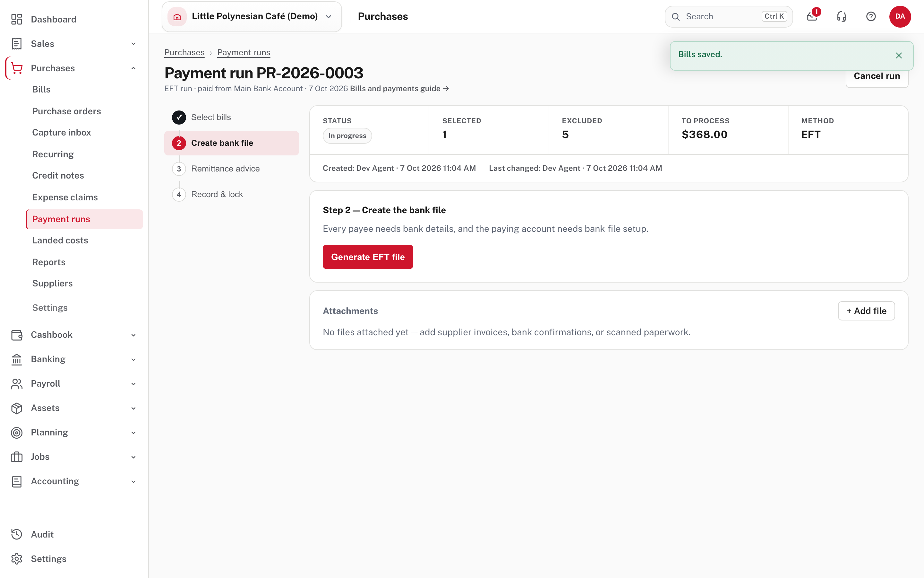Select the Record & lock step

pos(231,194)
